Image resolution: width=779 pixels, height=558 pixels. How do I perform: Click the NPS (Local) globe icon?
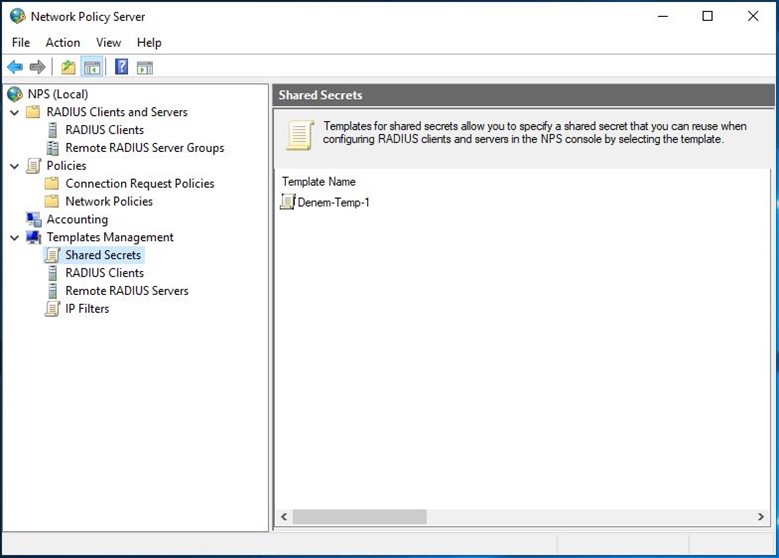[x=15, y=94]
